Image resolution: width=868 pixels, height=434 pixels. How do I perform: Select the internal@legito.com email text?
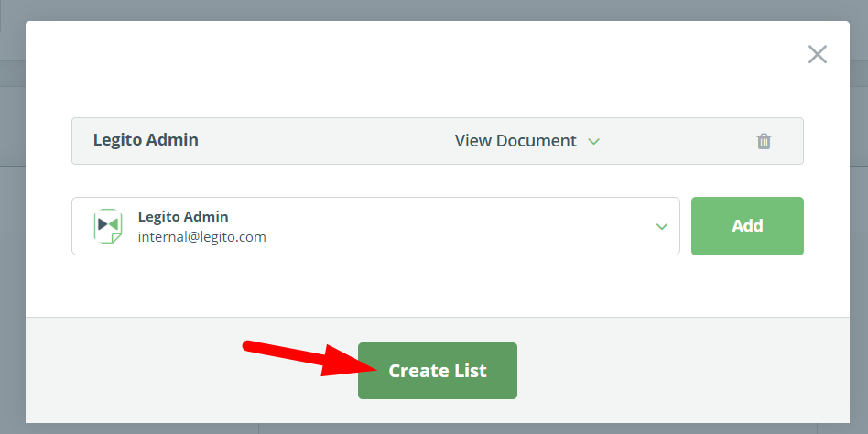click(x=202, y=237)
